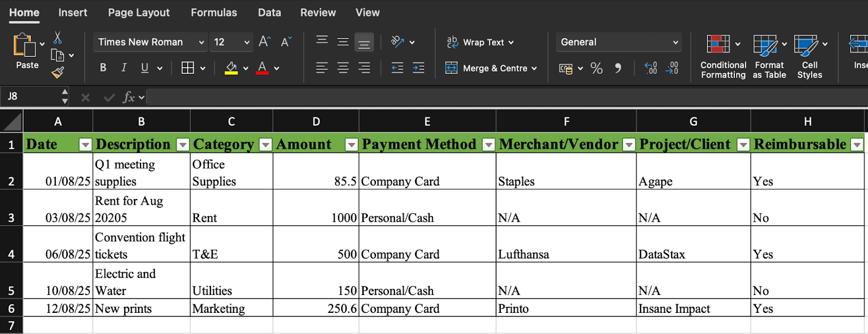The width and height of the screenshot is (868, 334).
Task: Toggle Bold formatting
Action: (x=103, y=68)
